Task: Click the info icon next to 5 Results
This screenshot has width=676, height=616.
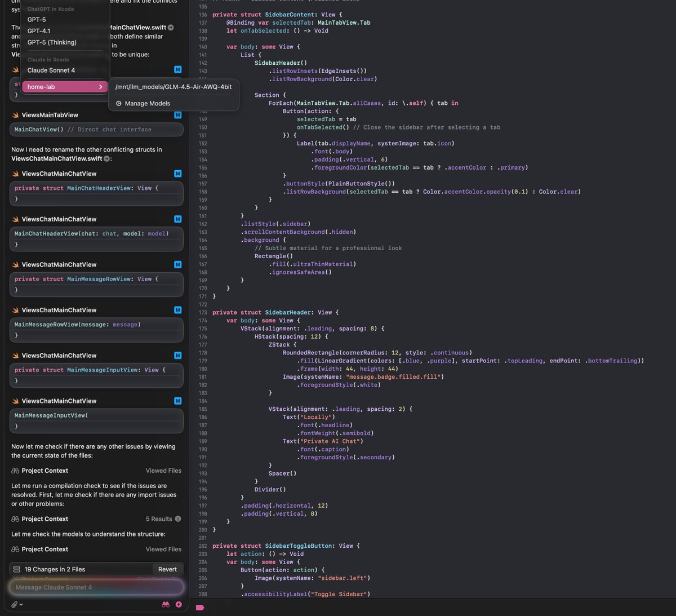Action: (x=179, y=518)
